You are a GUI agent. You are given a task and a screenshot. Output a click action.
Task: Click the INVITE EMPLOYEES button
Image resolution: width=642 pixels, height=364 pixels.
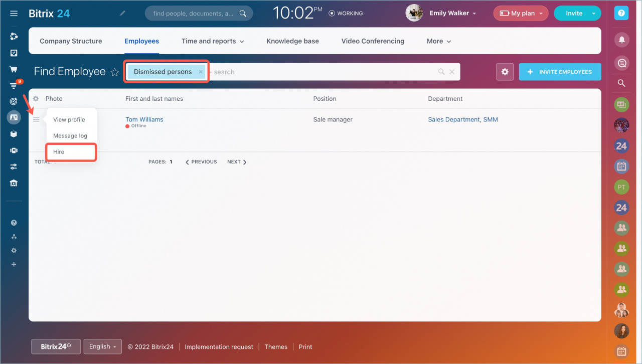tap(560, 72)
